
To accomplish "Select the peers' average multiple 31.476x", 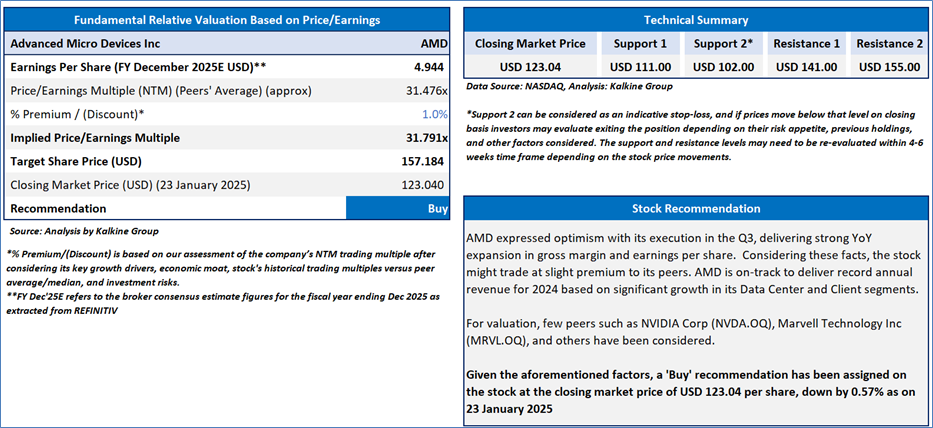I will 425,90.
